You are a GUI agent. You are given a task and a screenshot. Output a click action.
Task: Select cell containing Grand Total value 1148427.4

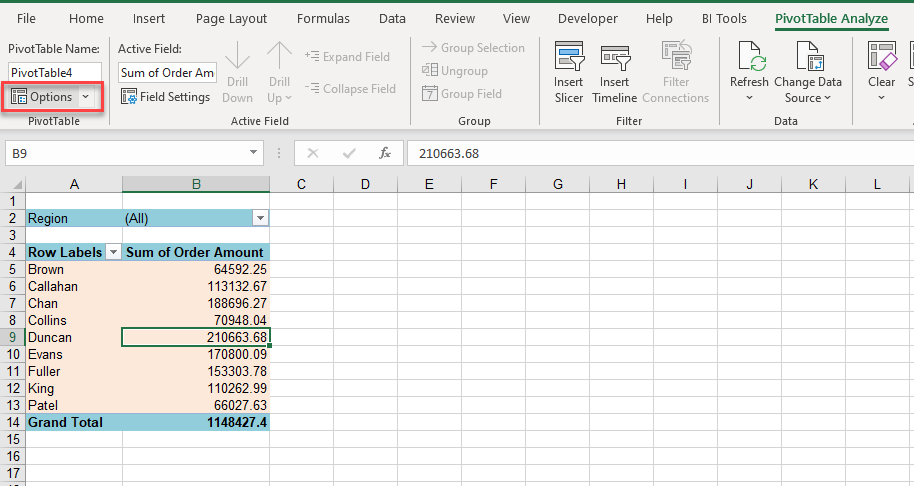[x=196, y=422]
